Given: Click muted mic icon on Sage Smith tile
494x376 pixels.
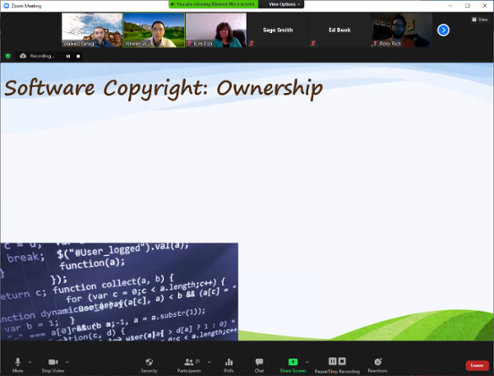Looking at the screenshot, I should [x=252, y=43].
